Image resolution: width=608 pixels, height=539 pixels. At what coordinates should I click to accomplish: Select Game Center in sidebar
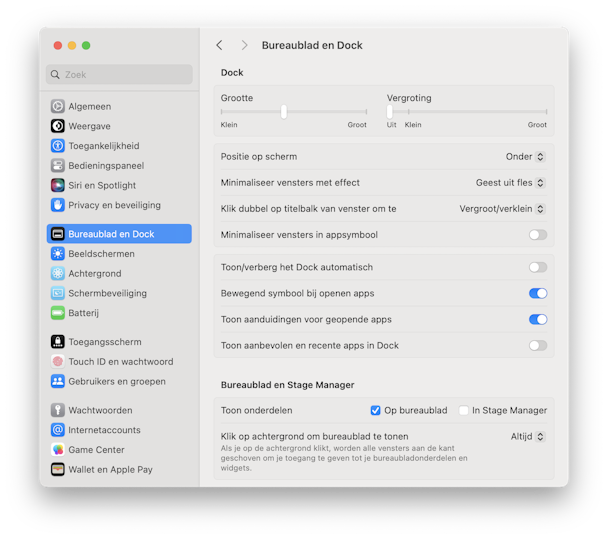click(119, 449)
